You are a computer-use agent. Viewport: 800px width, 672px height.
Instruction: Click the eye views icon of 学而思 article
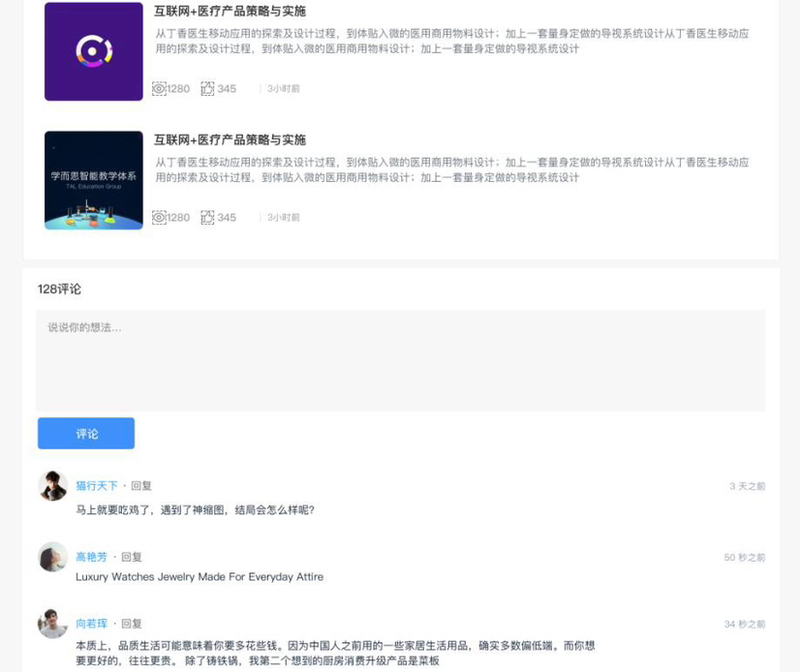pyautogui.click(x=159, y=217)
